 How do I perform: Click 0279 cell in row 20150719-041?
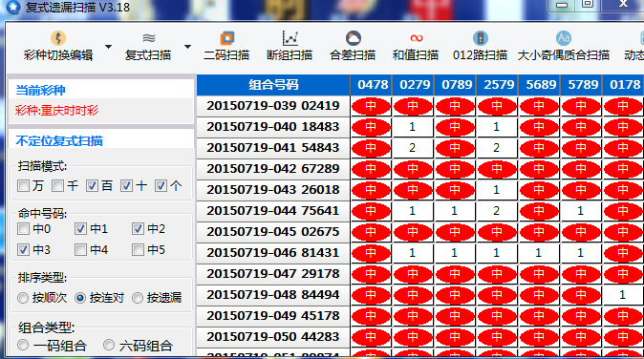pos(413,148)
